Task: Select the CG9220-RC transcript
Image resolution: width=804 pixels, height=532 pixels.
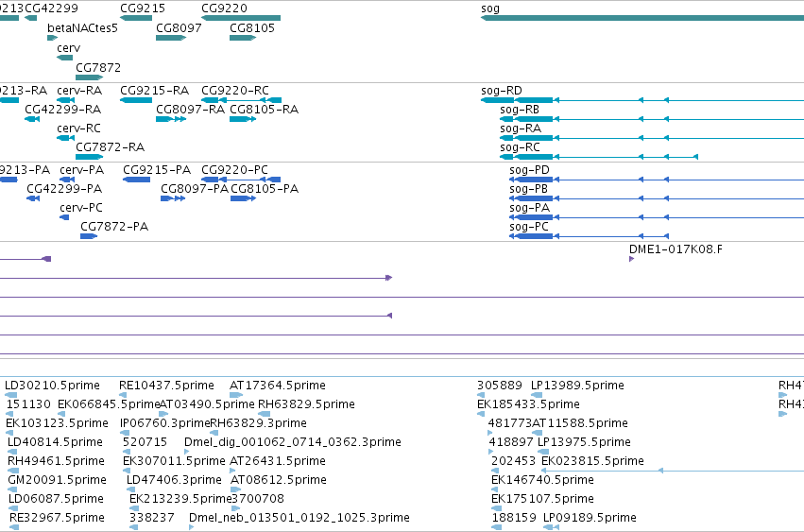Action: coord(241,100)
